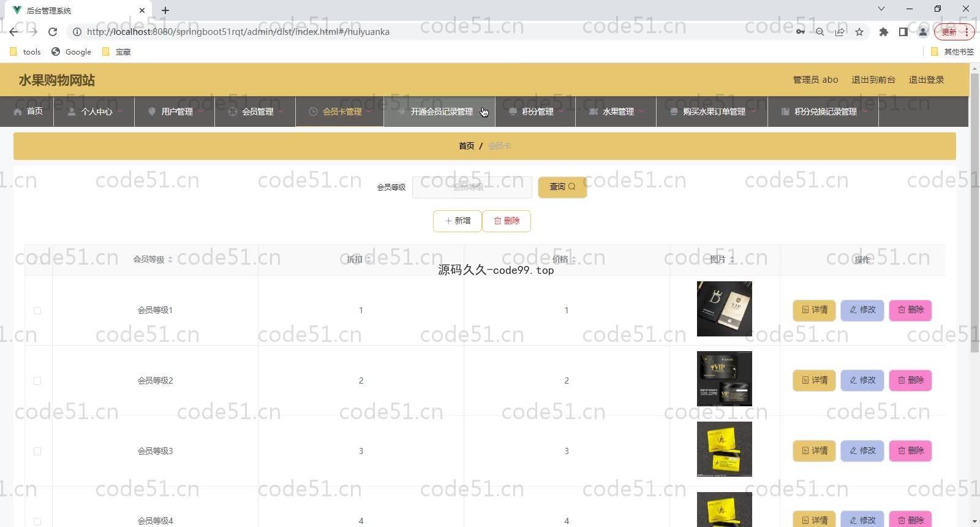980x527 pixels.
Task: Click the browser address bar URL
Action: 238,32
